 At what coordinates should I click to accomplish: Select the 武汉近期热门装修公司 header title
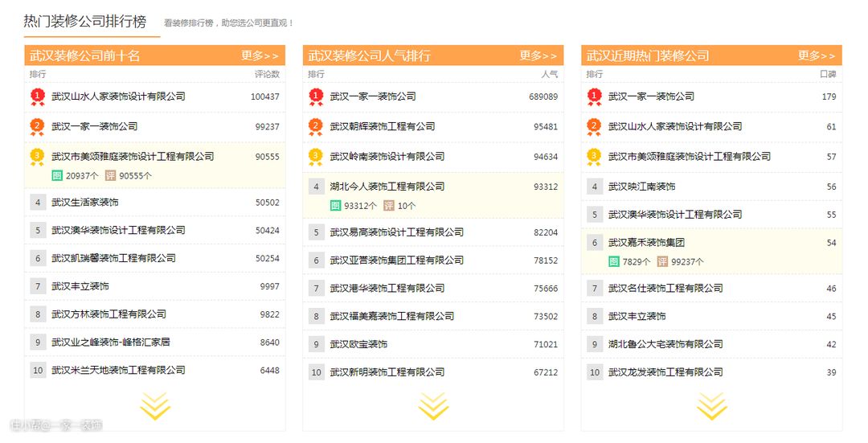point(648,55)
